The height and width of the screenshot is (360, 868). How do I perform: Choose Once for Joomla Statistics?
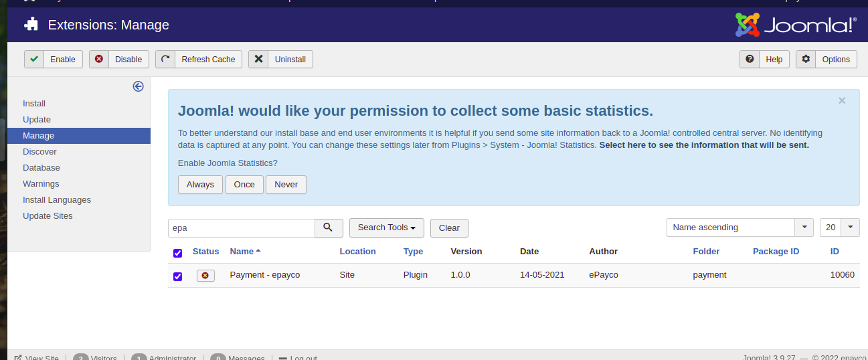[x=244, y=185]
